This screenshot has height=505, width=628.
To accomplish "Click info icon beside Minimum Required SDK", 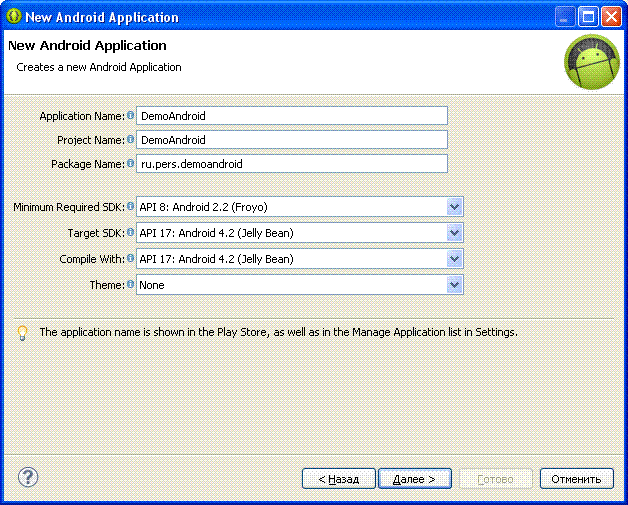I will pos(131,206).
